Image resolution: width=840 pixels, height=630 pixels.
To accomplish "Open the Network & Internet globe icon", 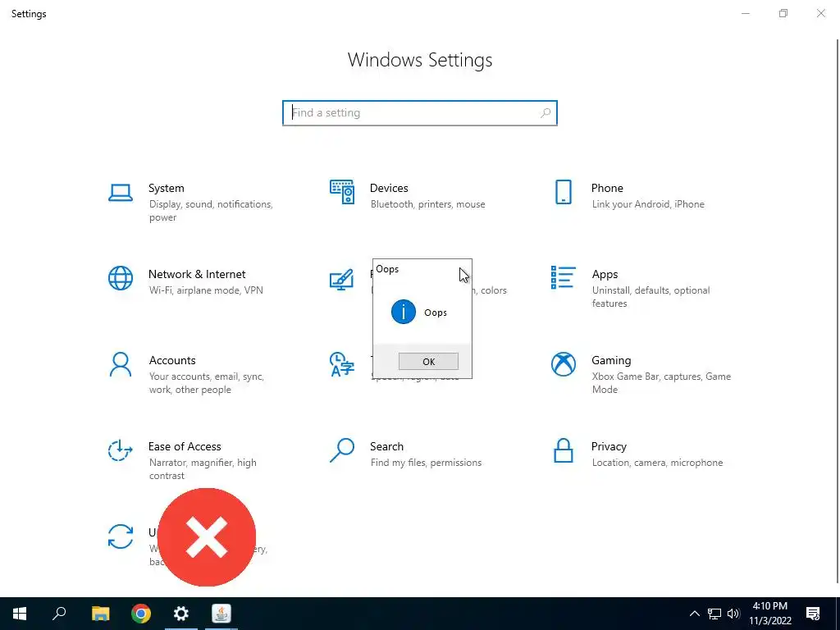I will point(121,278).
